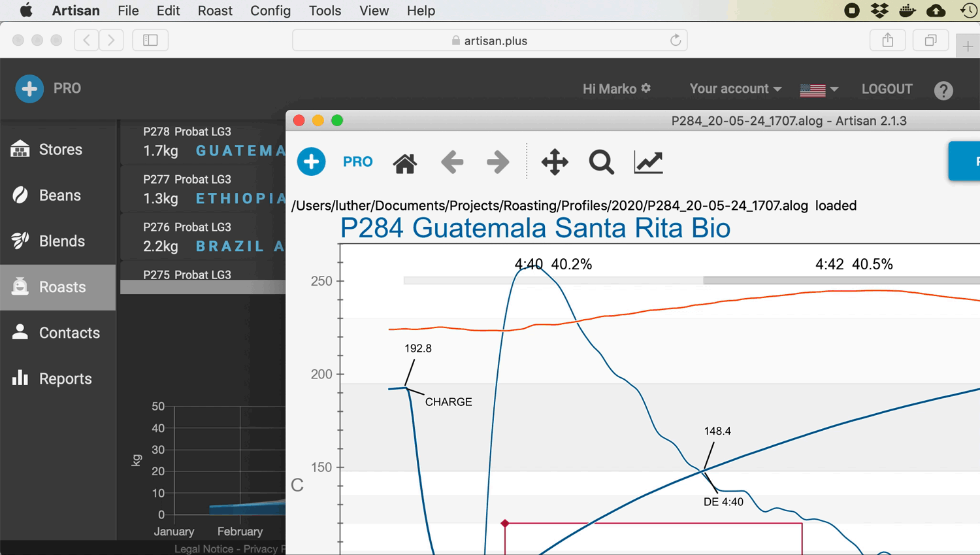Click the Safari share button
Viewport: 980px width, 555px height.
pyautogui.click(x=888, y=41)
